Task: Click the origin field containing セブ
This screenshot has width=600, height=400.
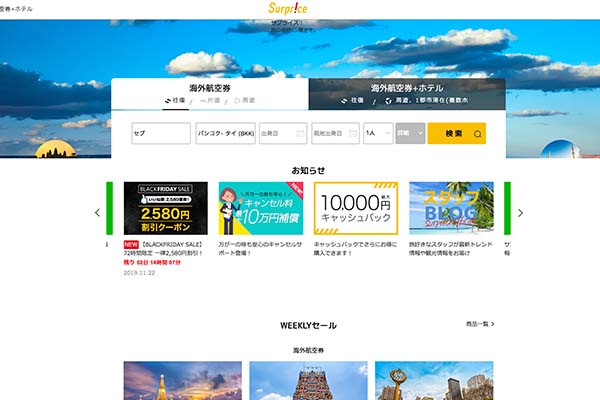Action: pos(160,133)
